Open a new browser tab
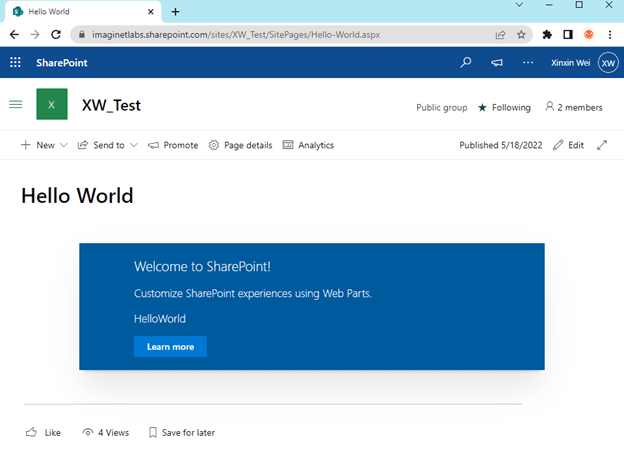 click(176, 12)
